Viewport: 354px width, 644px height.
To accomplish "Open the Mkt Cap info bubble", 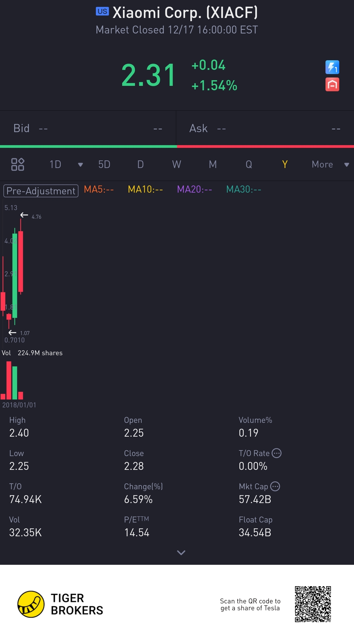I will click(275, 486).
